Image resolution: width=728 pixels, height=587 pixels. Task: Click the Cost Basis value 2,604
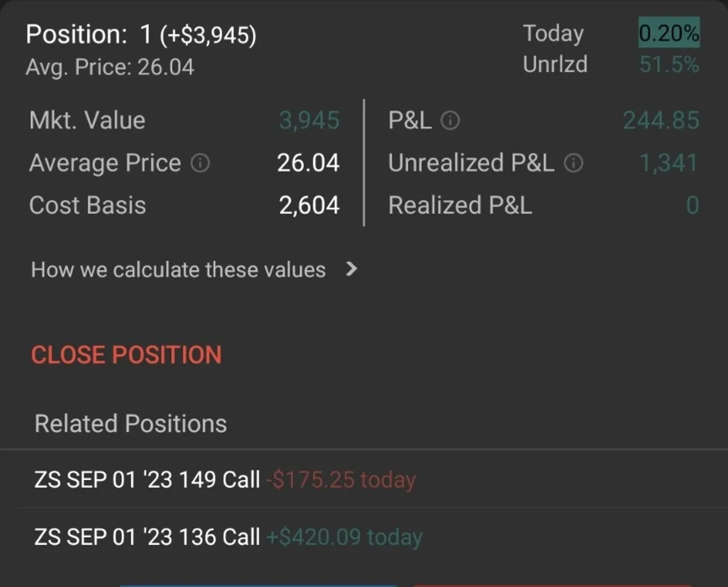click(309, 206)
